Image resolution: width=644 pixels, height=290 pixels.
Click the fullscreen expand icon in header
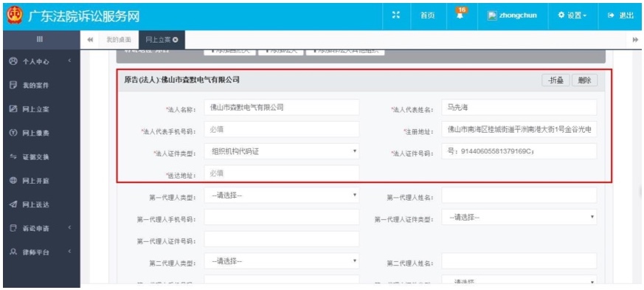(x=396, y=15)
